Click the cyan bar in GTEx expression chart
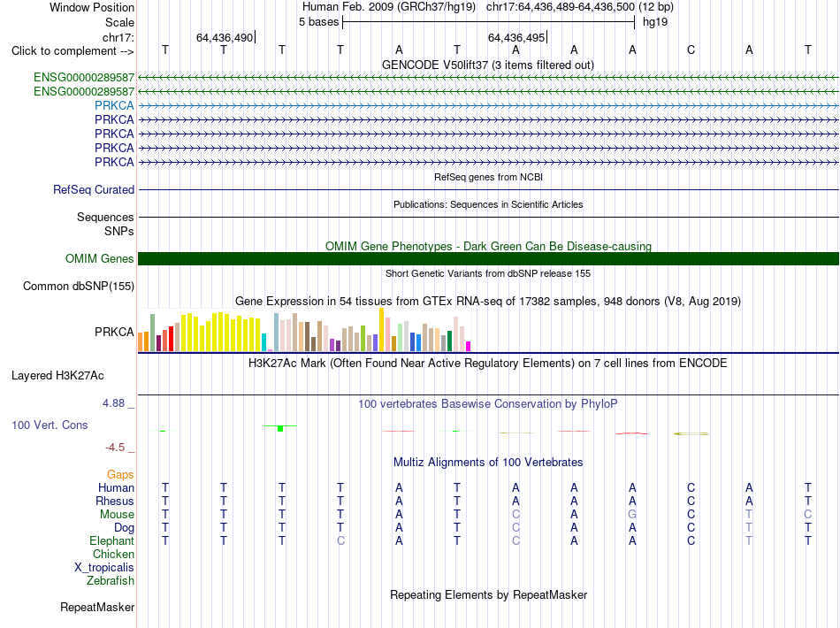The image size is (840, 628). coord(263,342)
